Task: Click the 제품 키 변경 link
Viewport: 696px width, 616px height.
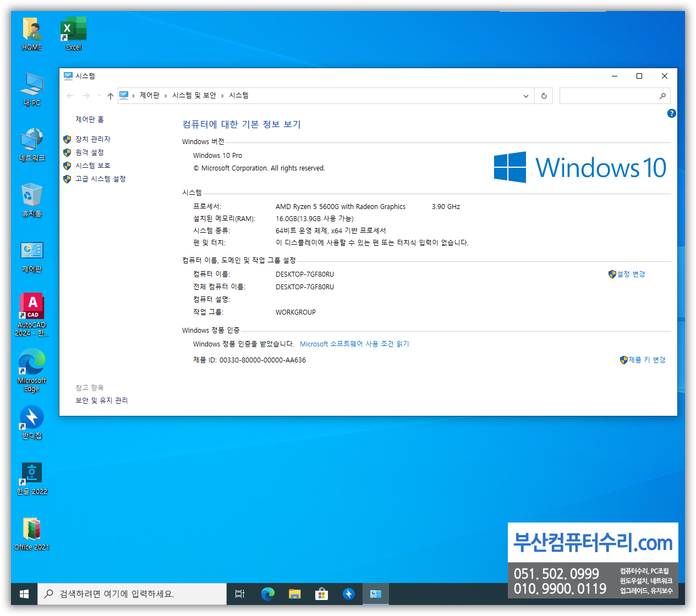Action: pyautogui.click(x=647, y=360)
